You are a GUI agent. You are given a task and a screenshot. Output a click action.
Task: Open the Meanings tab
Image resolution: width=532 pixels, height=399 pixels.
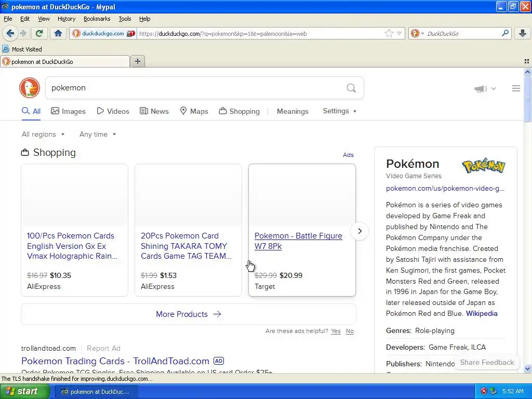click(x=292, y=111)
